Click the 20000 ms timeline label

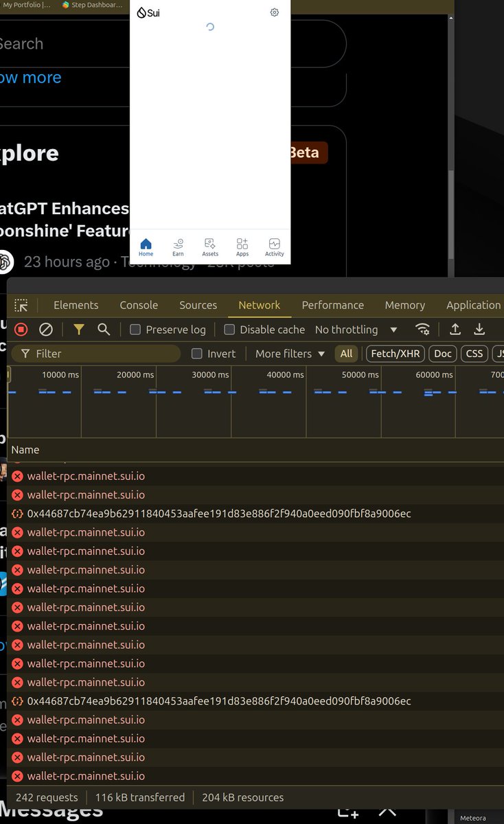coord(135,375)
